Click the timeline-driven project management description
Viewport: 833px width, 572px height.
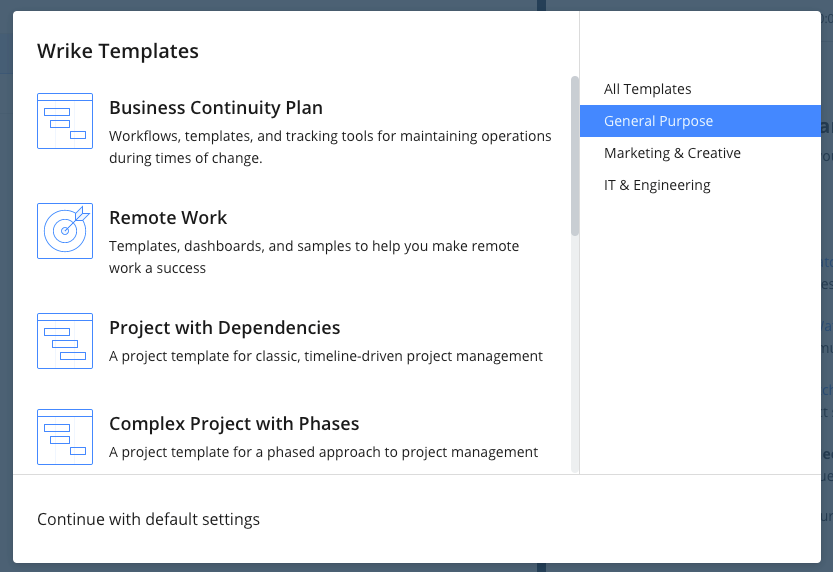326,356
